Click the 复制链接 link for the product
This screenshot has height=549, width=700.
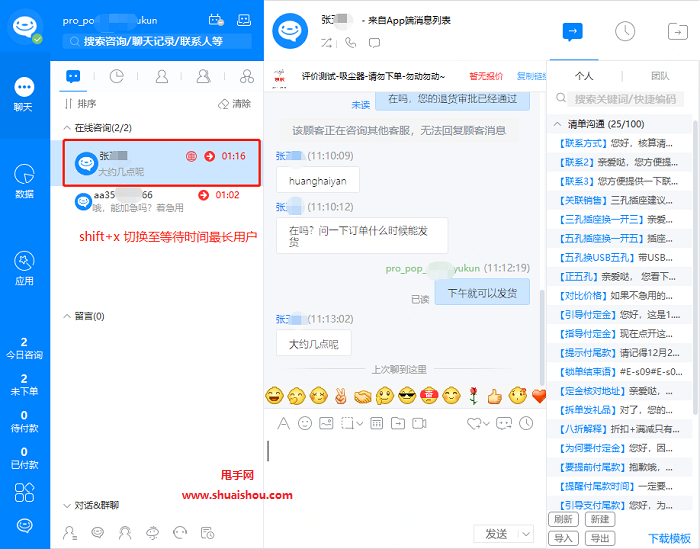click(532, 76)
